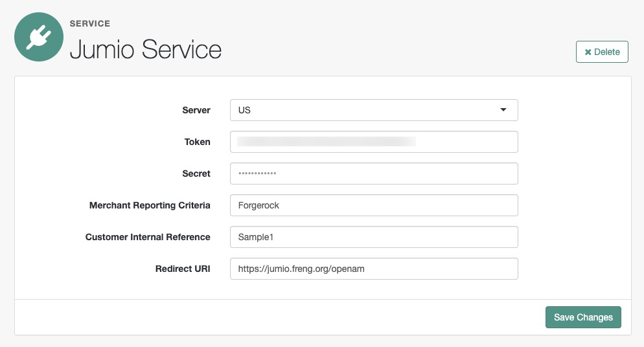
Task: Click the 'Secret' field label
Action: click(196, 173)
